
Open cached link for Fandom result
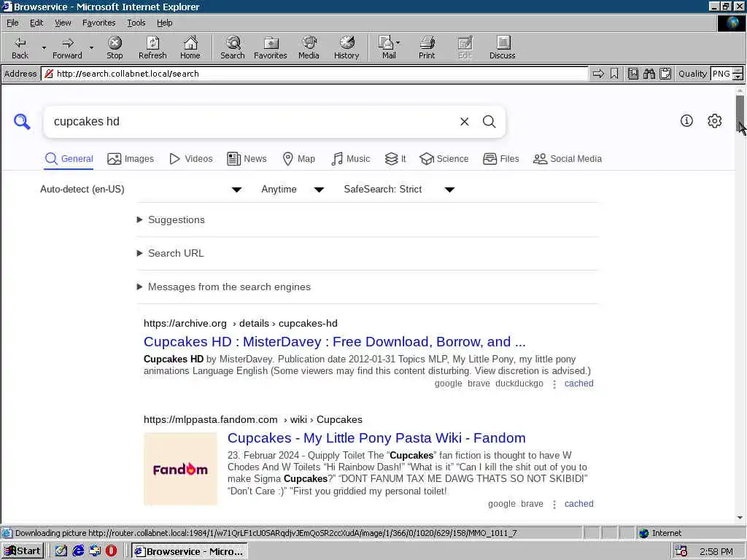pyautogui.click(x=578, y=504)
